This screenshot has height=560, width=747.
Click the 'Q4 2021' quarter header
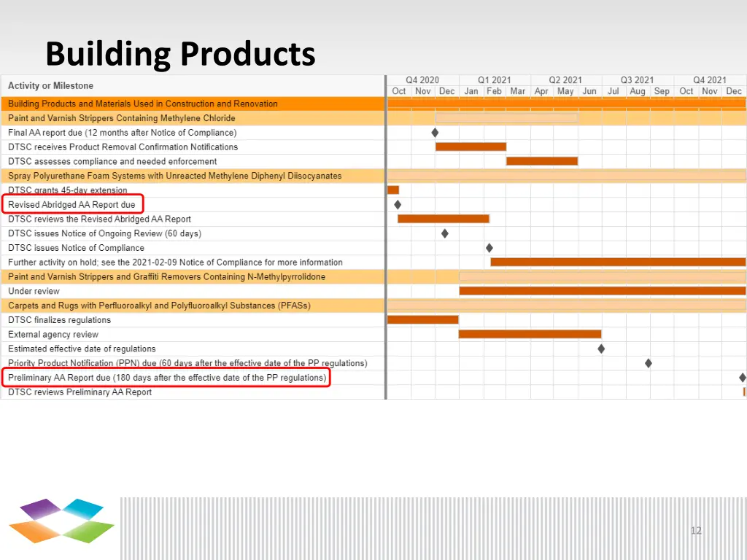(710, 80)
